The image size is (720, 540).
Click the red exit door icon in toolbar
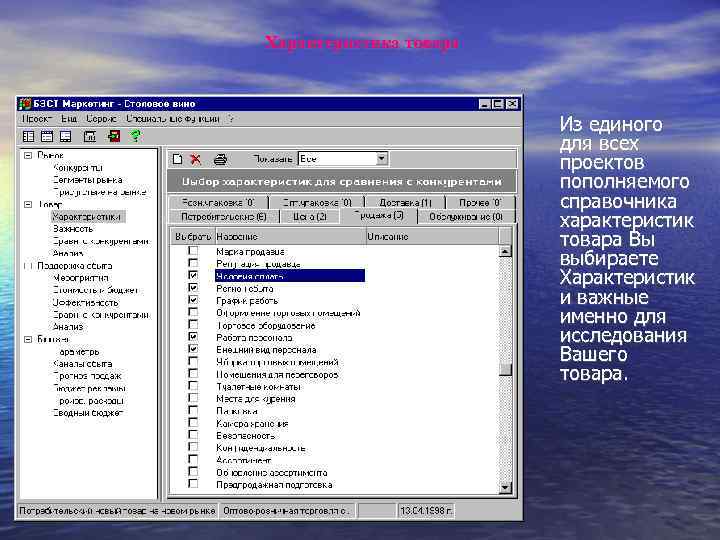tap(113, 136)
